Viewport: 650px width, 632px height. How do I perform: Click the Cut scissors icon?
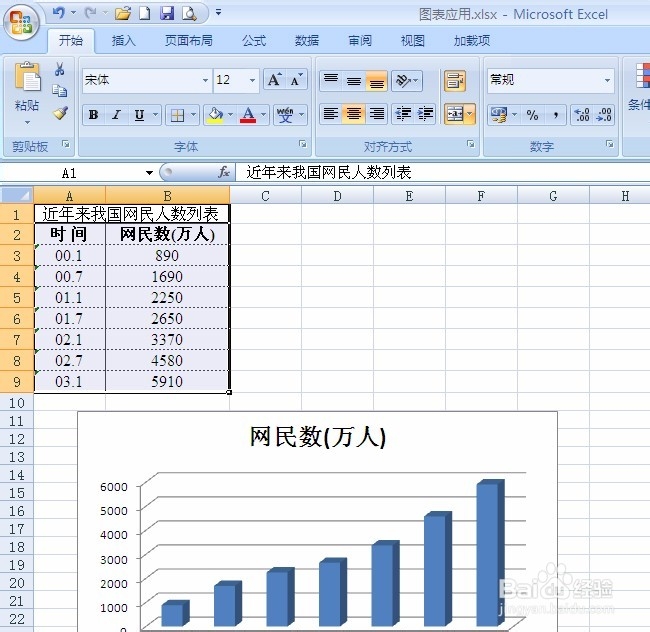pos(59,69)
